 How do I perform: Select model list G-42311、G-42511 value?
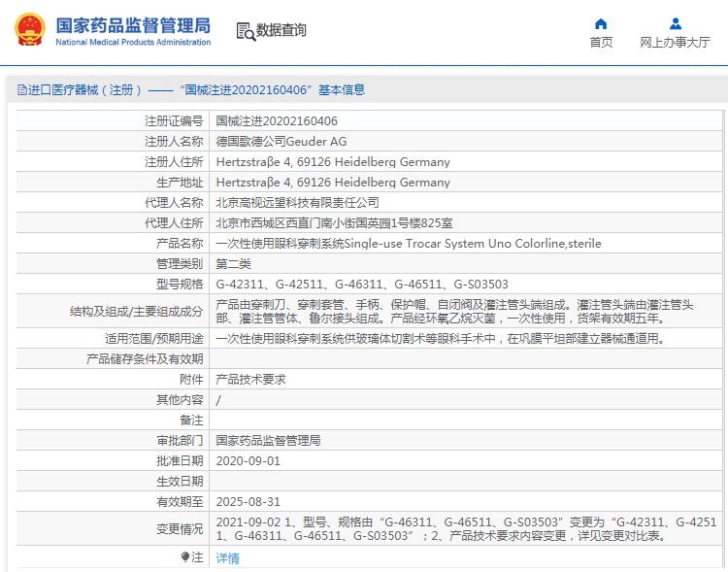[x=362, y=285]
